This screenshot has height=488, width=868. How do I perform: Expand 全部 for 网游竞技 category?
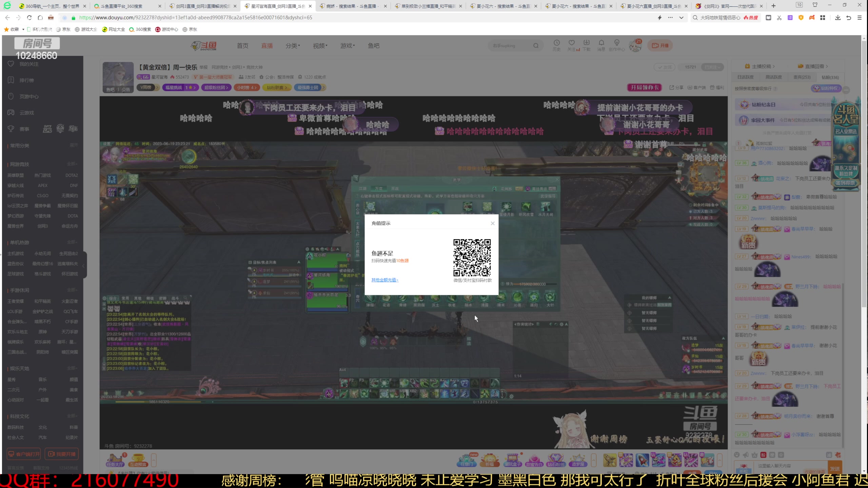coord(72,164)
